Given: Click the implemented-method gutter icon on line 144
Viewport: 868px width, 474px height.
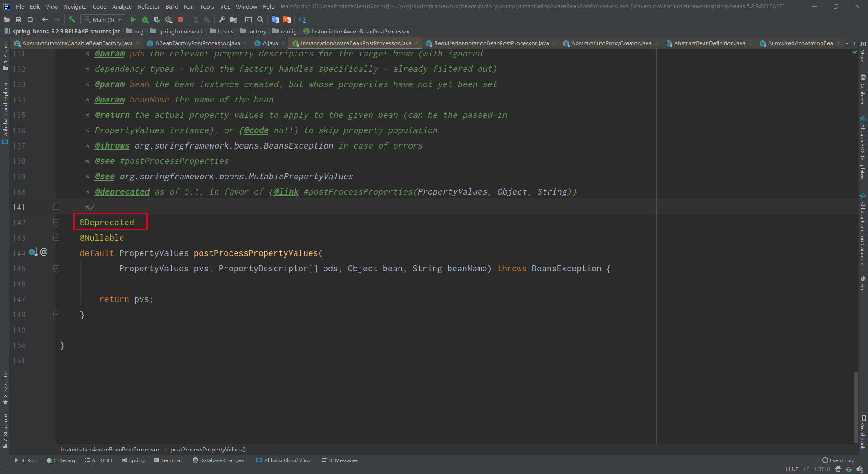Looking at the screenshot, I should pos(33,252).
